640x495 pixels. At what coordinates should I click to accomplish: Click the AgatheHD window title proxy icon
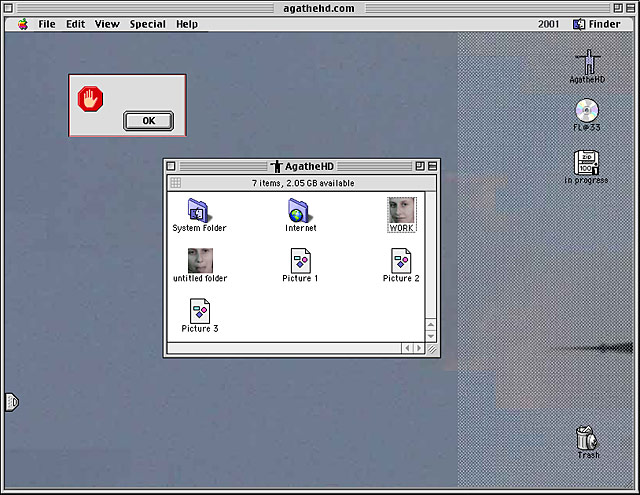click(277, 166)
